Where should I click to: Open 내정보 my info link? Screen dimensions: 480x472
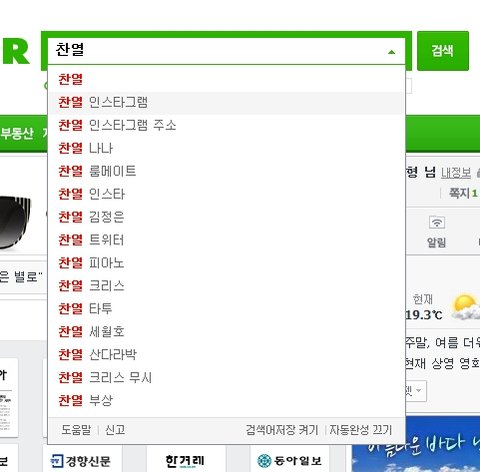(x=456, y=173)
